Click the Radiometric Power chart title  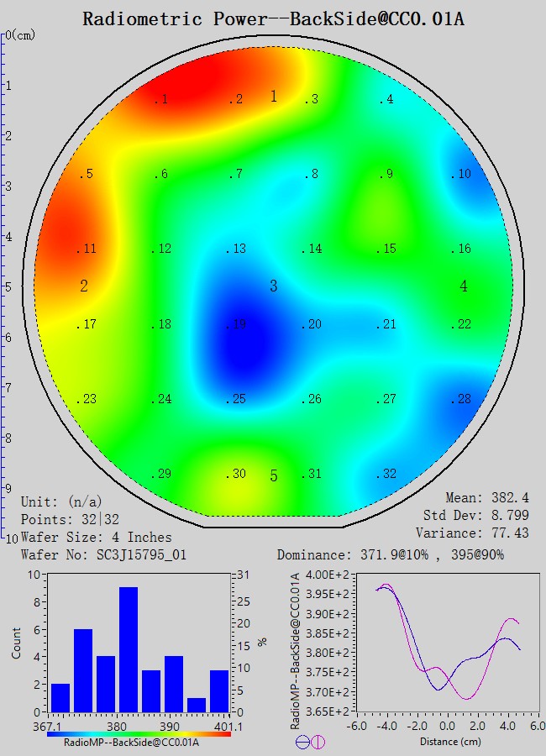[273, 18]
